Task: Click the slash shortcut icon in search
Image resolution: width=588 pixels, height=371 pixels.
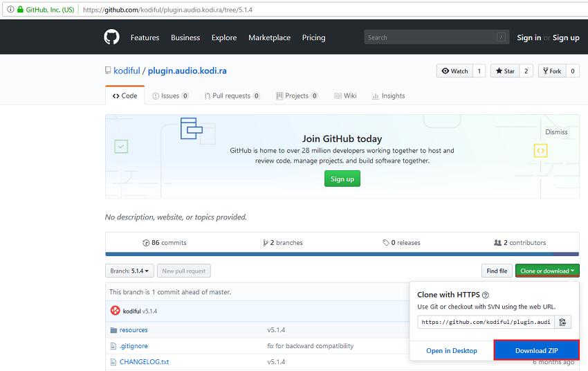Action: [501, 37]
